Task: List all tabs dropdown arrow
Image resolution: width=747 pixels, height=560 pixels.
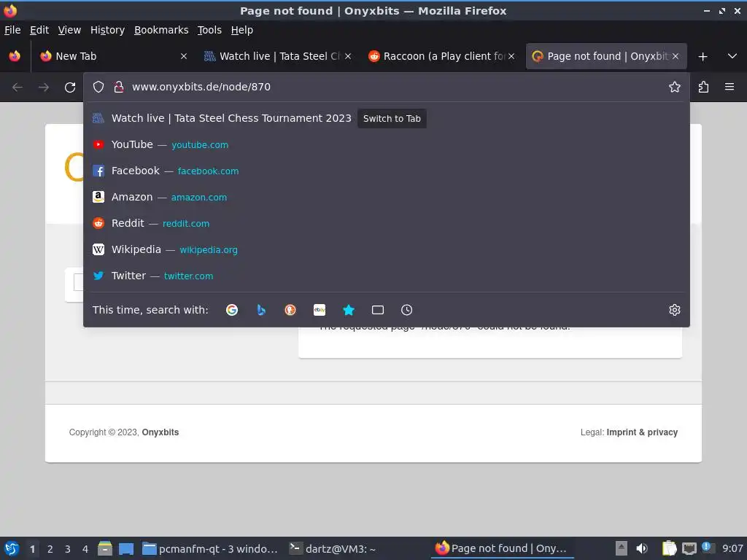Action: click(732, 56)
